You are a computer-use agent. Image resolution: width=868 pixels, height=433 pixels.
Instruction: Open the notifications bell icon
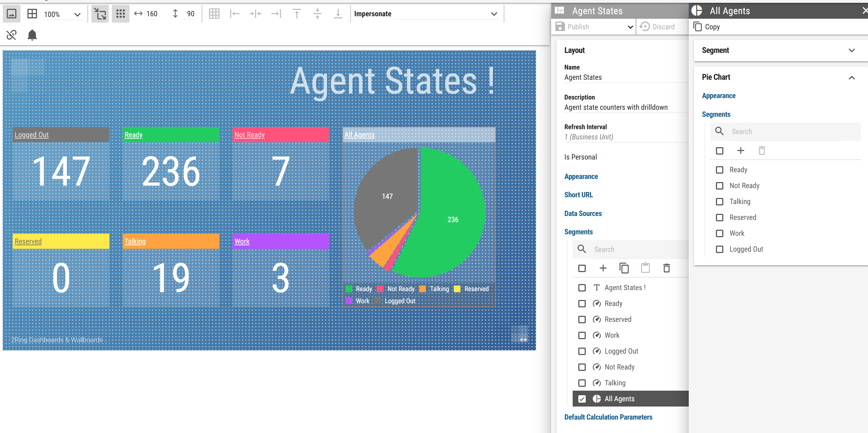[32, 35]
